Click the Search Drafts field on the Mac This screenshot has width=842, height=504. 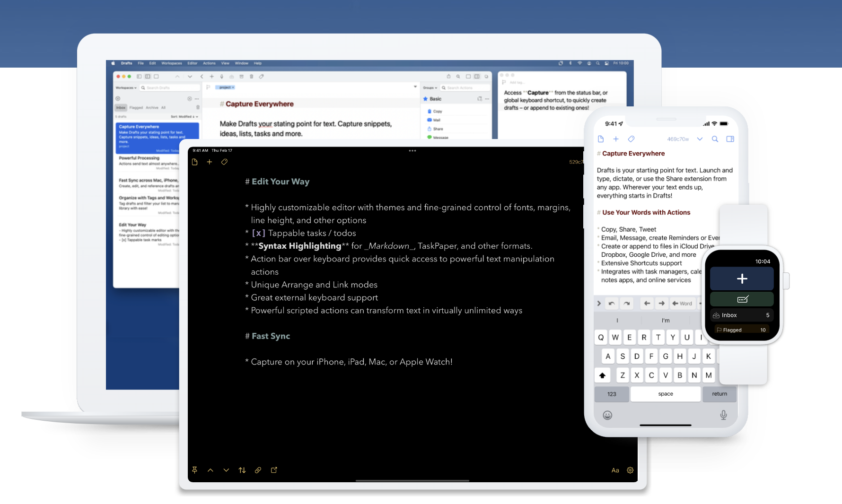(x=170, y=88)
